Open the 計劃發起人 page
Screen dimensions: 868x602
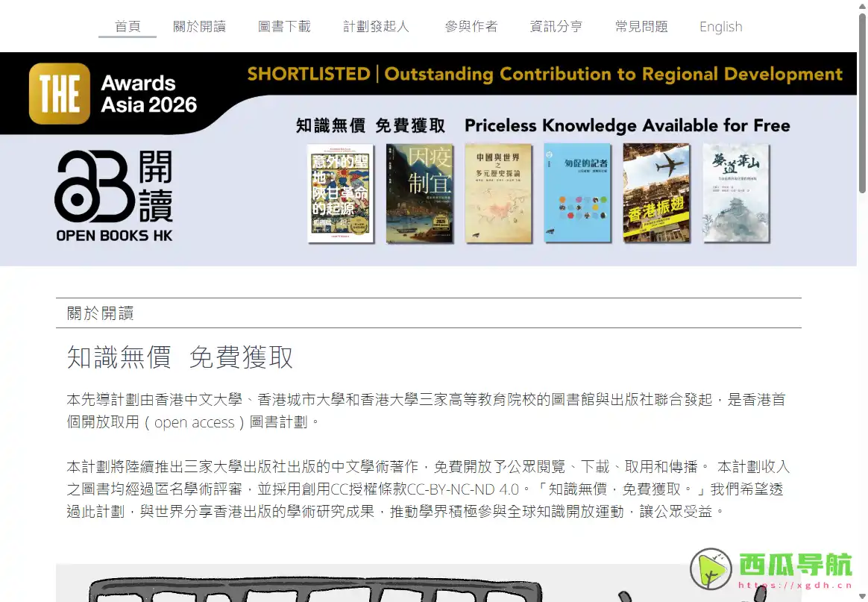pos(376,26)
